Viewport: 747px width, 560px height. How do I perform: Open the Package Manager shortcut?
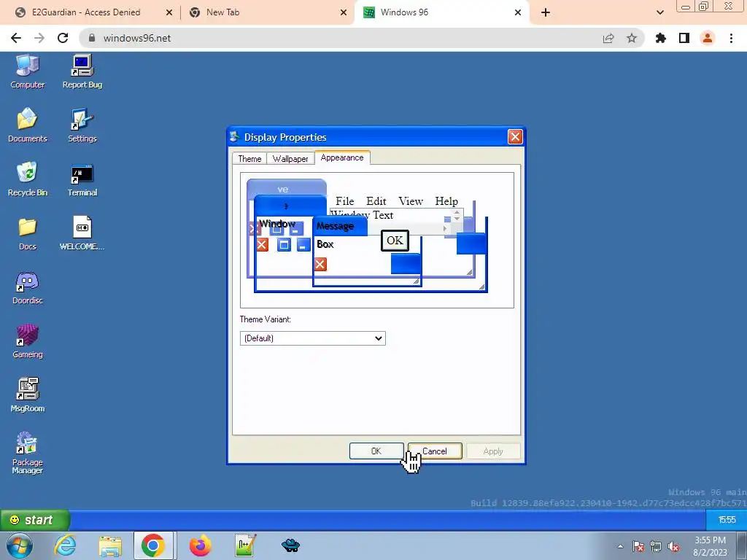pos(27,452)
